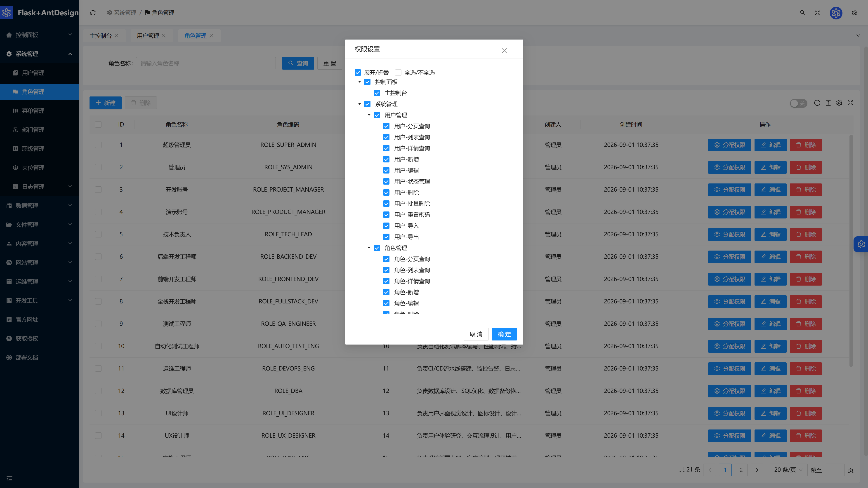
Task: Toggle the 展开/折叠 checkbox
Action: [x=358, y=73]
